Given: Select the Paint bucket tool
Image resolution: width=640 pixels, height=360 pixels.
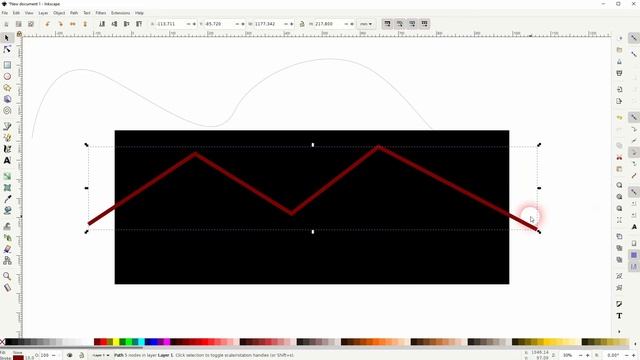Looking at the screenshot, I should (7, 211).
